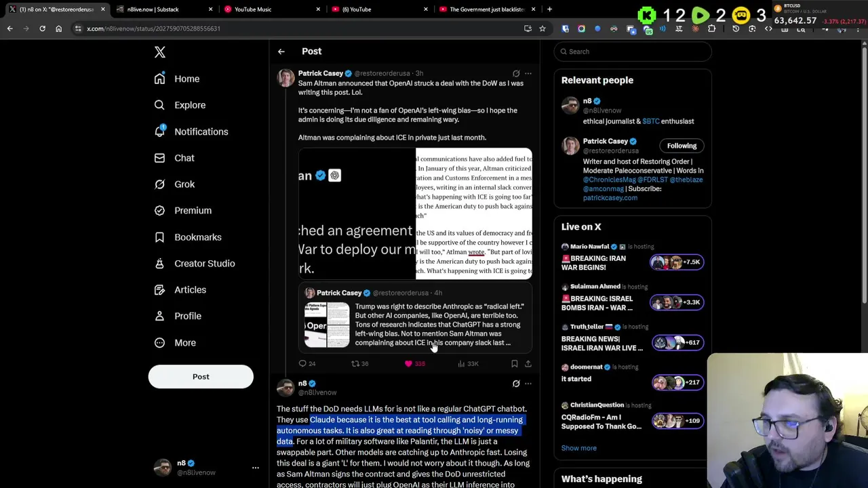Open Profile in the sidebar
Image resolution: width=868 pixels, height=488 pixels.
[178, 316]
